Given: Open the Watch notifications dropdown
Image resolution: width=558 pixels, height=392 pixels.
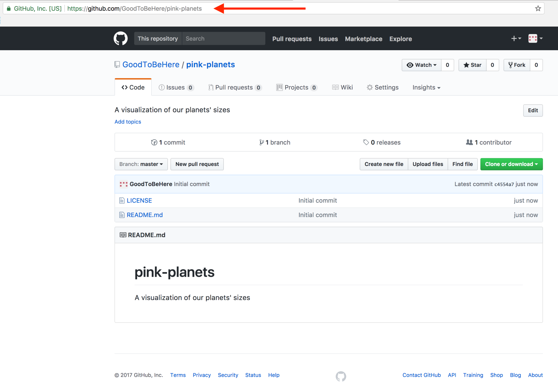Looking at the screenshot, I should [422, 65].
